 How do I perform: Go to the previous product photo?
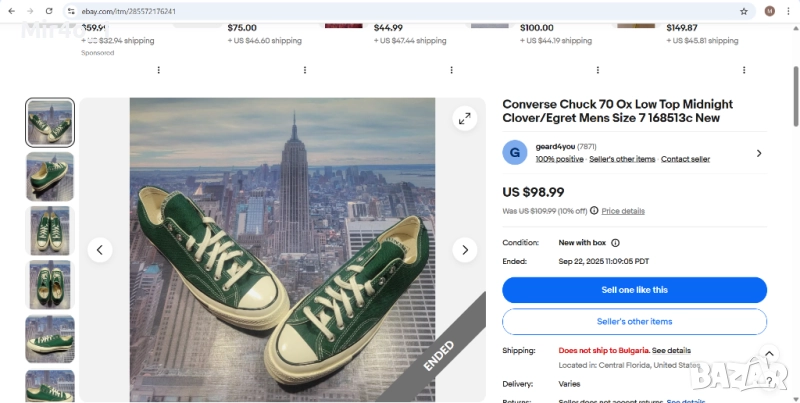coord(100,249)
